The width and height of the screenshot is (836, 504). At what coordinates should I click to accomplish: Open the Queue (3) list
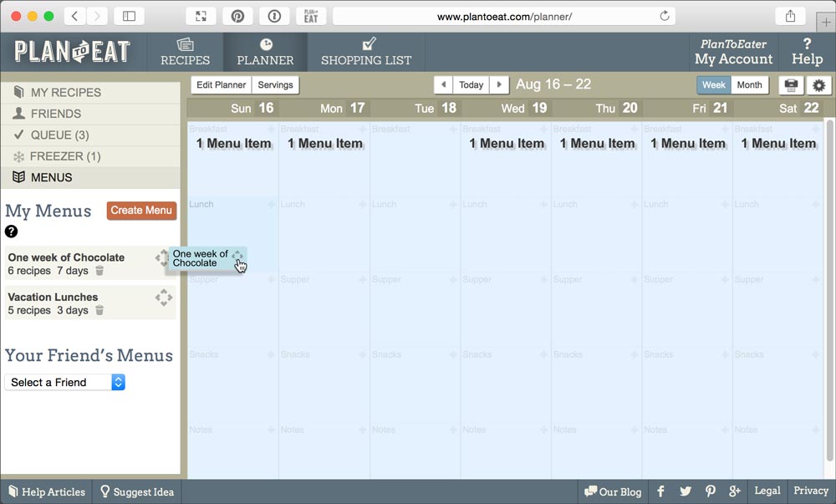[90, 135]
